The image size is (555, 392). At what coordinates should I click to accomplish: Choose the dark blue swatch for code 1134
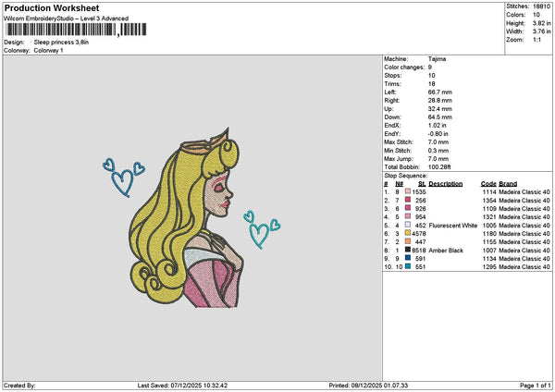coord(408,258)
